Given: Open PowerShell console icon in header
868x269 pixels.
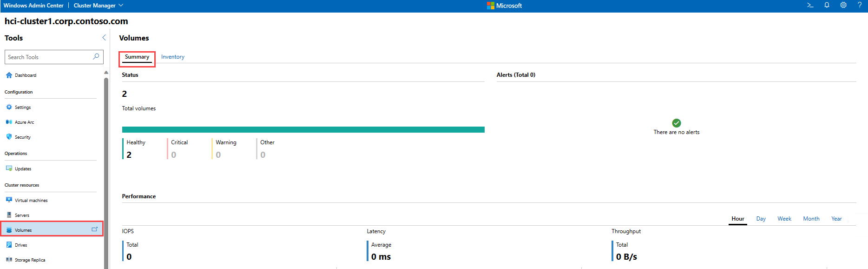Looking at the screenshot, I should pyautogui.click(x=810, y=6).
